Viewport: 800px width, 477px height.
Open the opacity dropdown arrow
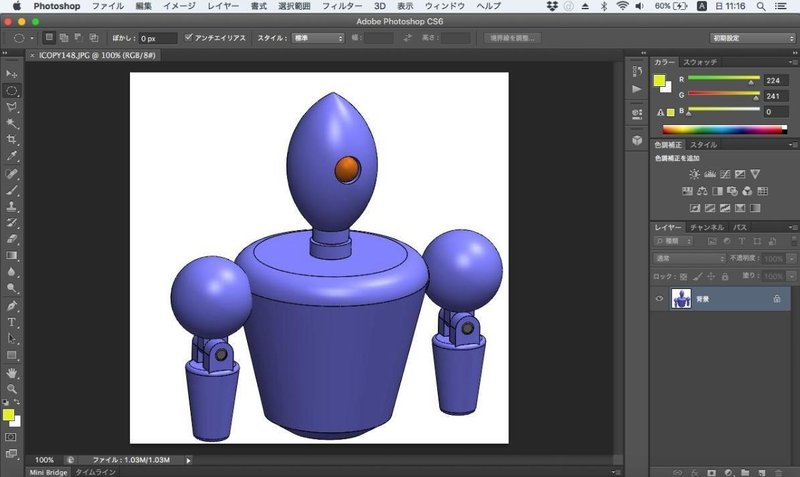(791, 259)
